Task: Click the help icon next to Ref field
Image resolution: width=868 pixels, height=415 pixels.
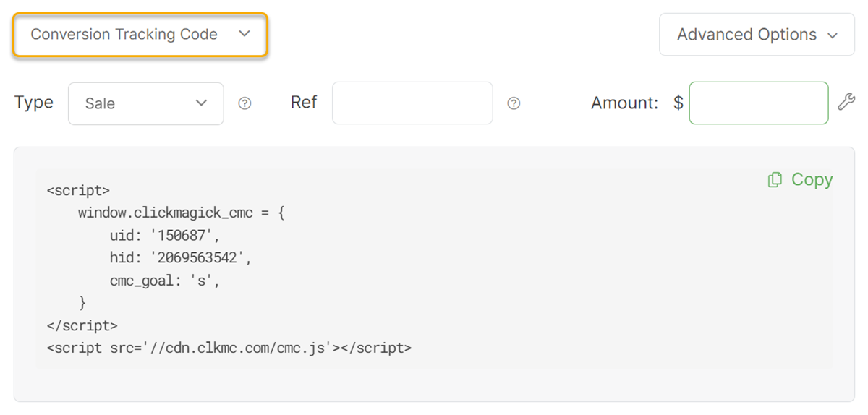Action: tap(514, 103)
